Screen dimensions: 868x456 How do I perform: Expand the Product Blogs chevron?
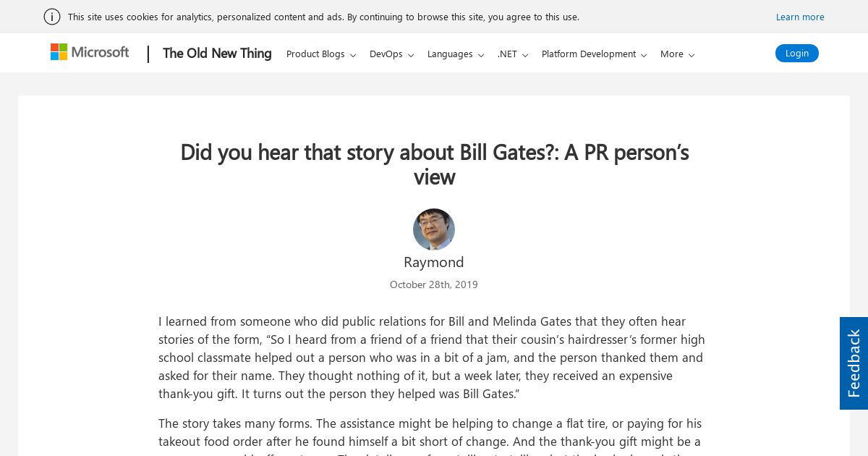353,55
